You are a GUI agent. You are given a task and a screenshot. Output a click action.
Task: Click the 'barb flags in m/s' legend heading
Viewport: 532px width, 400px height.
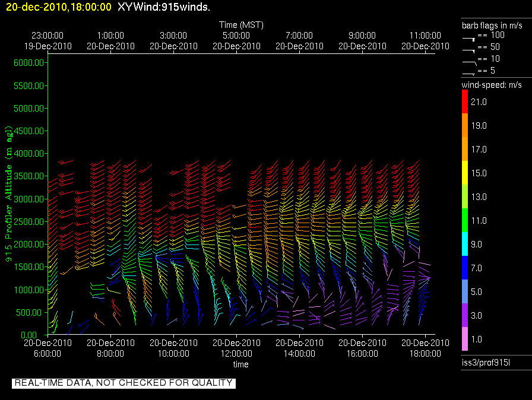coord(492,26)
